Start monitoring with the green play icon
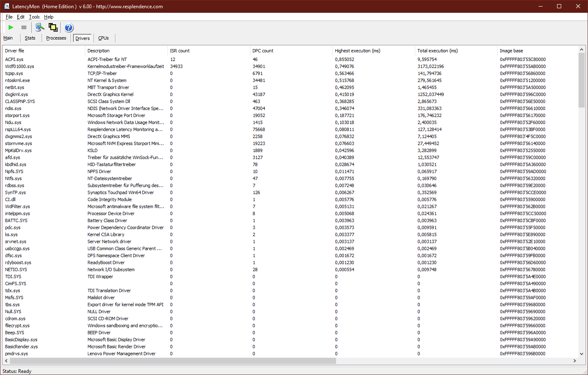588x375 pixels. tap(11, 28)
